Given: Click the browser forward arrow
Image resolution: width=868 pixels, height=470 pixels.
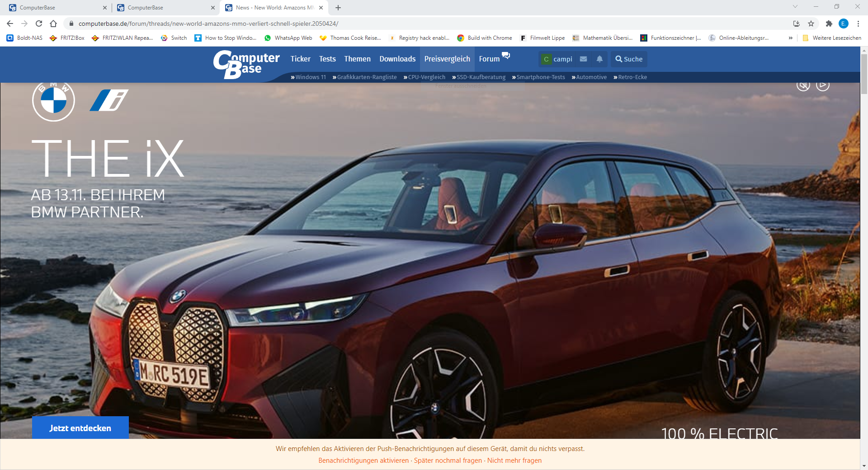Looking at the screenshot, I should coord(24,23).
